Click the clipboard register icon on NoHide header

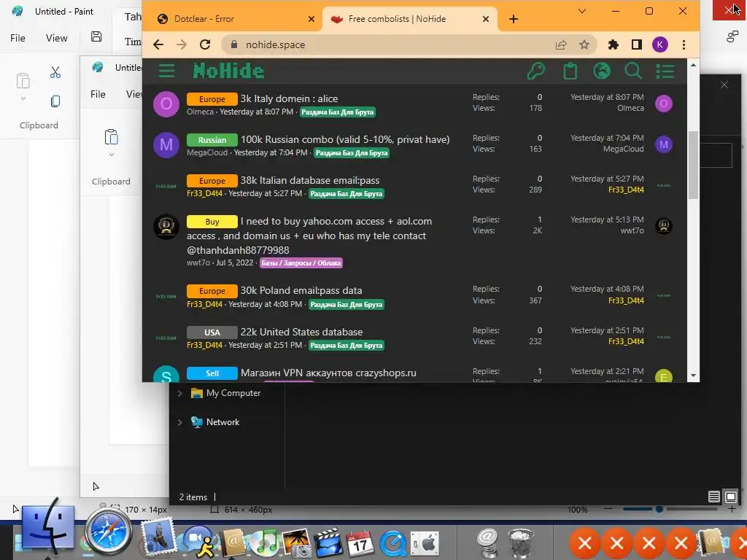click(570, 71)
